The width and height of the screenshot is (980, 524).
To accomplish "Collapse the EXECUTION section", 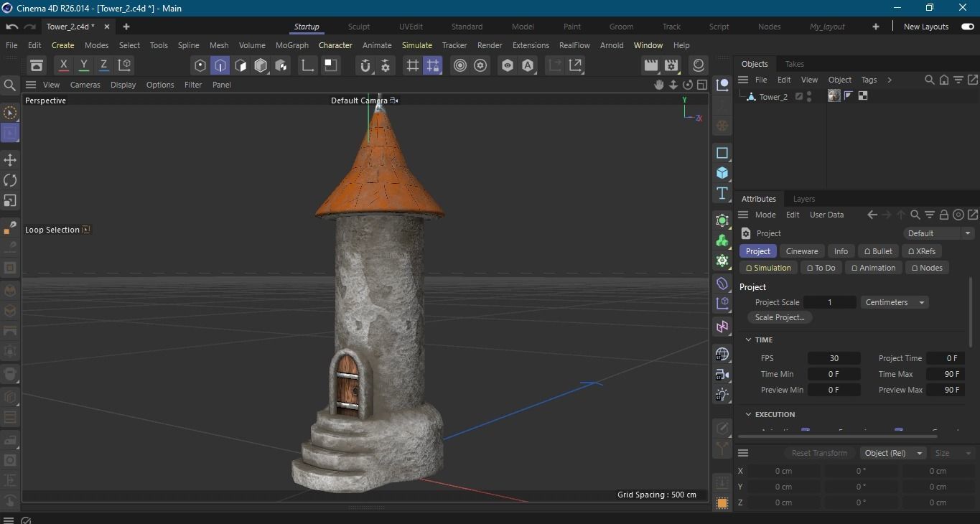I will pos(748,414).
